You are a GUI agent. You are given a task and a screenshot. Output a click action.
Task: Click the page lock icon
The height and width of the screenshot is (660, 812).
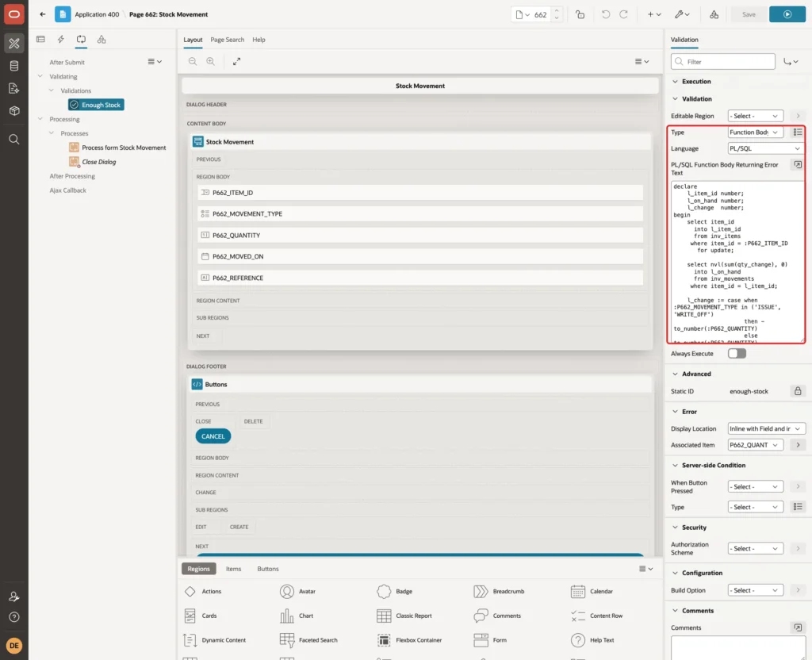(580, 14)
